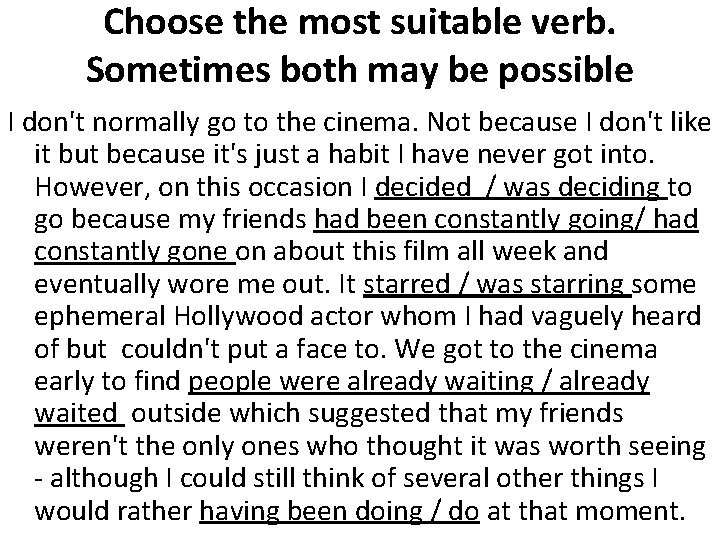Select underlined option 'decided / was deciding'
Image resolution: width=720 pixels, height=540 pixels.
click(x=517, y=187)
